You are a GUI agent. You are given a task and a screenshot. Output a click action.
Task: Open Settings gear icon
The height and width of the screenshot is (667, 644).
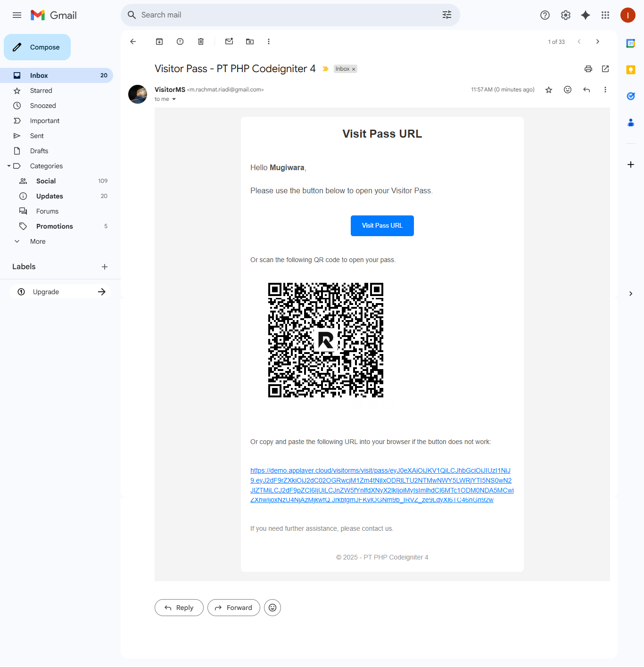(566, 15)
